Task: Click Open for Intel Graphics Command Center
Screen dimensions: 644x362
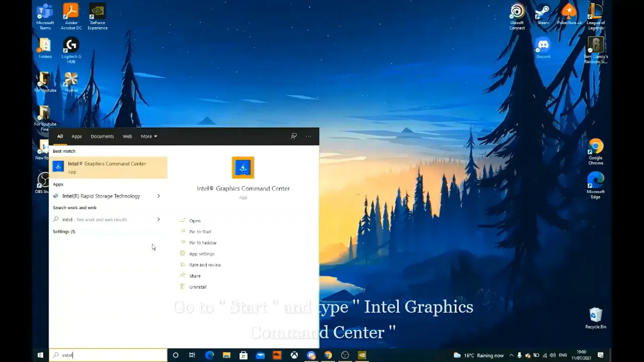Action: [x=195, y=221]
